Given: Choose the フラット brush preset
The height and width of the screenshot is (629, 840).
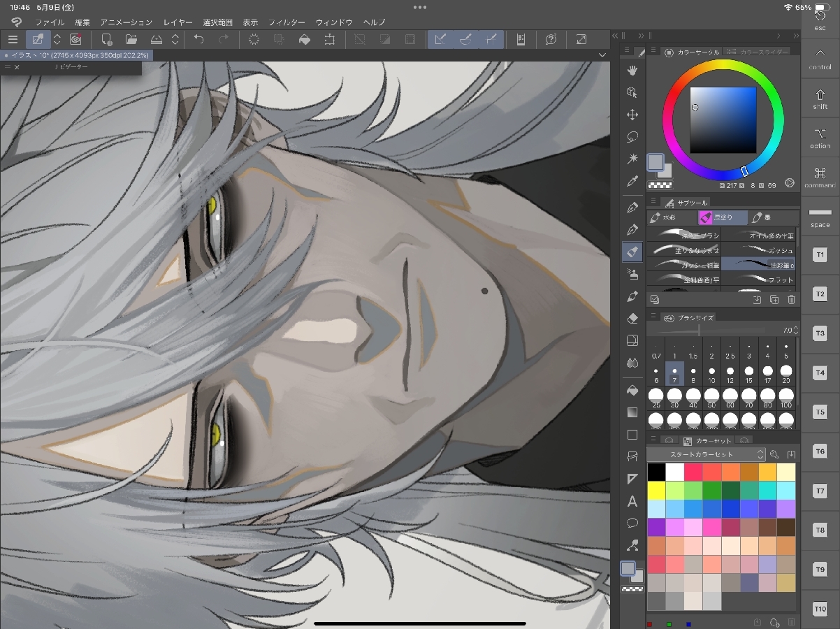Looking at the screenshot, I should pyautogui.click(x=758, y=280).
